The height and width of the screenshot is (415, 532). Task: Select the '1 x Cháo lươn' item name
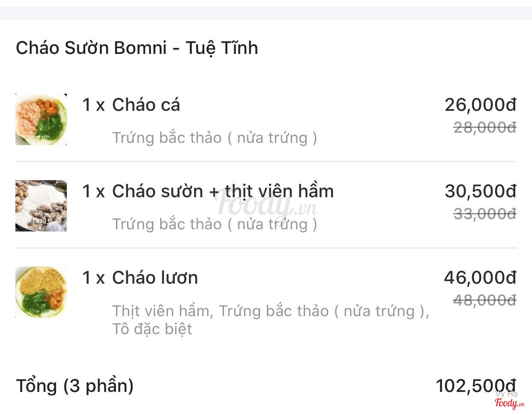pyautogui.click(x=140, y=278)
